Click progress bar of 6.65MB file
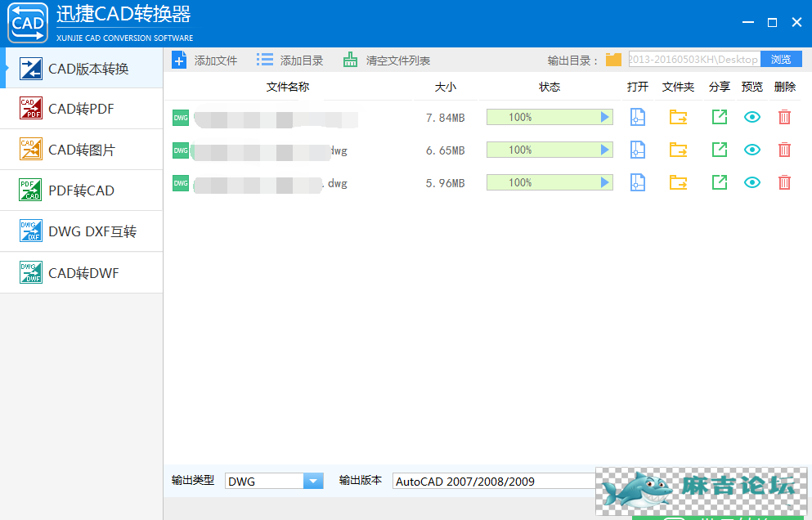 click(x=550, y=150)
